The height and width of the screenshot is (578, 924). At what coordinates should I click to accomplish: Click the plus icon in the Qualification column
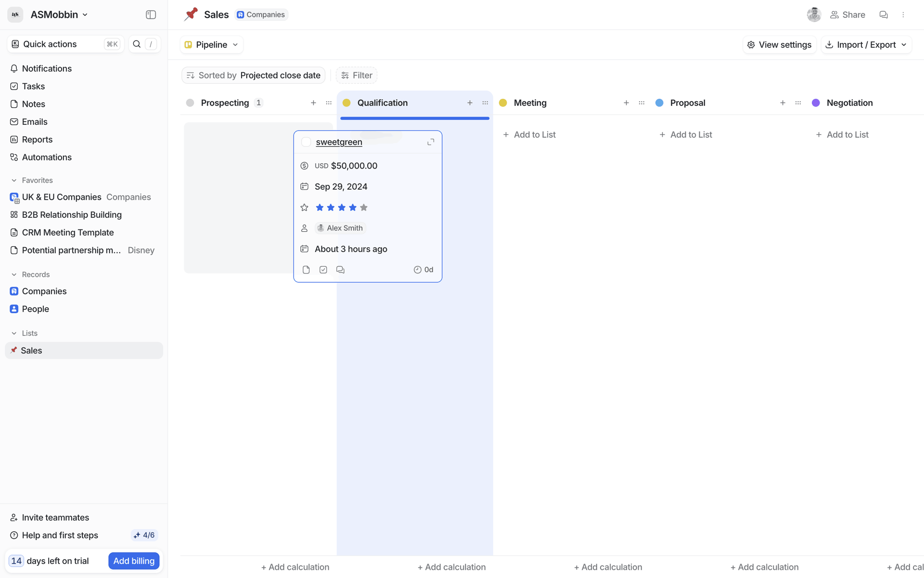coord(470,103)
